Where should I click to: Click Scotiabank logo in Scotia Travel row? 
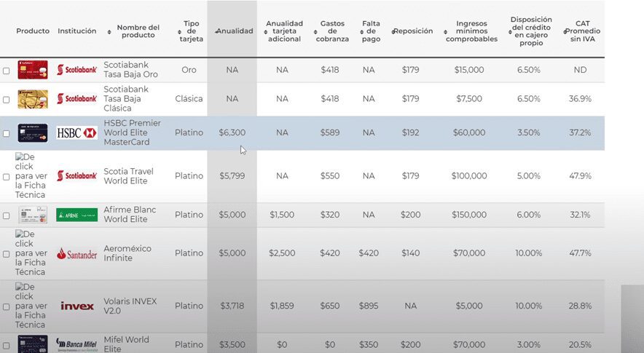76,176
